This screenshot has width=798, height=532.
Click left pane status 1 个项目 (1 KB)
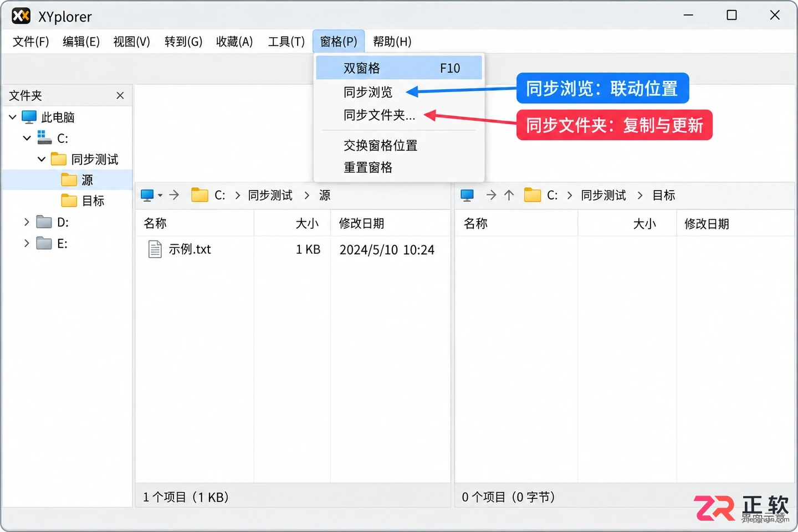[186, 497]
